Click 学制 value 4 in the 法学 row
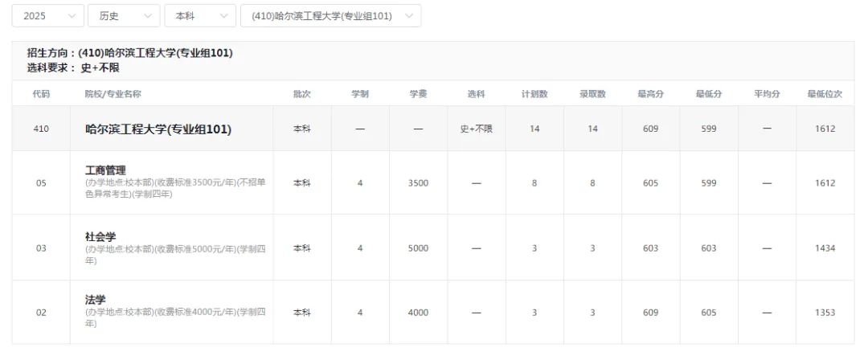This screenshot has width=868, height=352. click(x=360, y=313)
